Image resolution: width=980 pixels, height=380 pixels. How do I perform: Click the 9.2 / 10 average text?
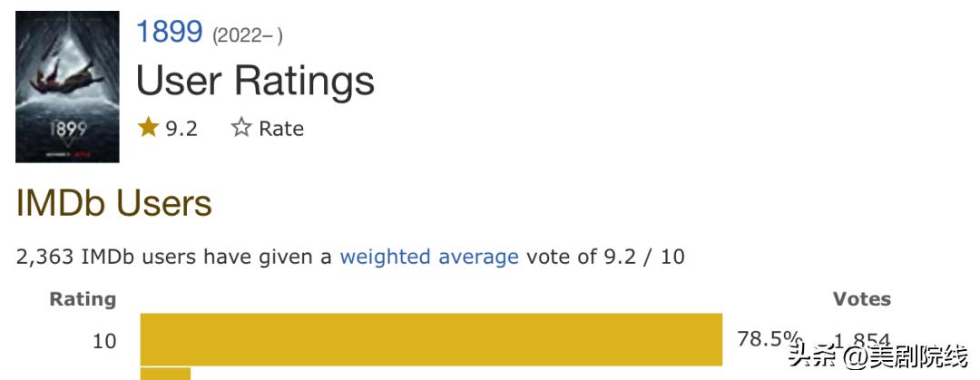(644, 257)
